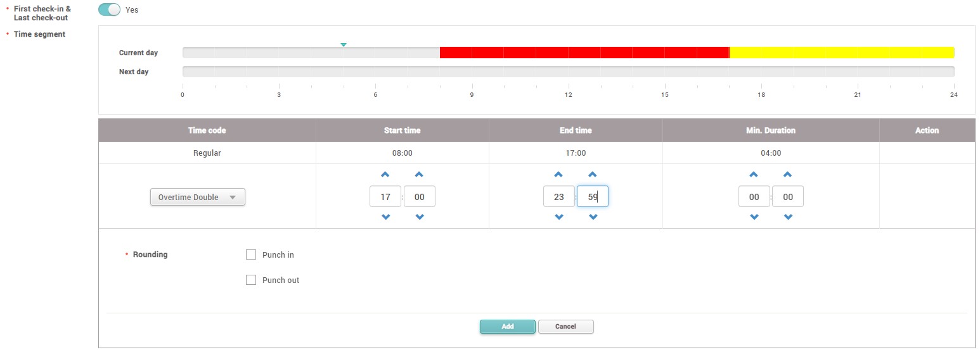980x352 pixels.
Task: Click the red Regular segment on the timeline
Action: click(584, 53)
